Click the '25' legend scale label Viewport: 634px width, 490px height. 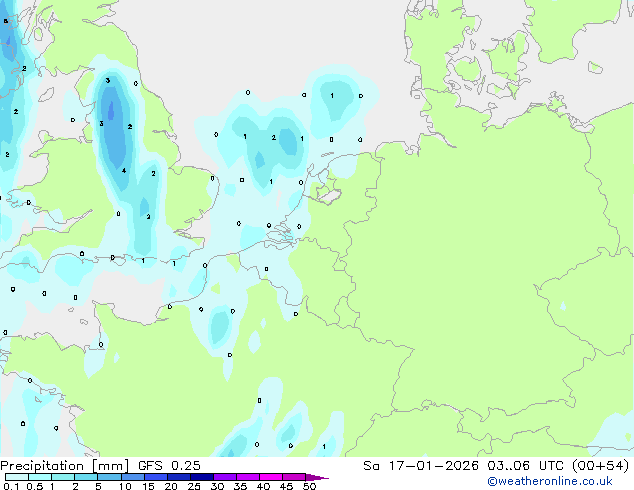coord(194,486)
